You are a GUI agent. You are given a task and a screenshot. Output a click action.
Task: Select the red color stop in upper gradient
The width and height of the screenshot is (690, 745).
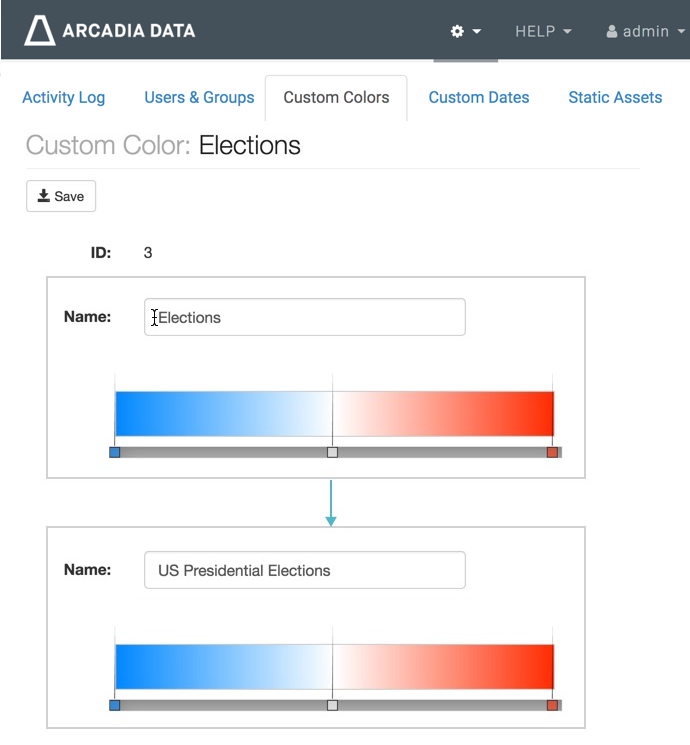[x=552, y=452]
